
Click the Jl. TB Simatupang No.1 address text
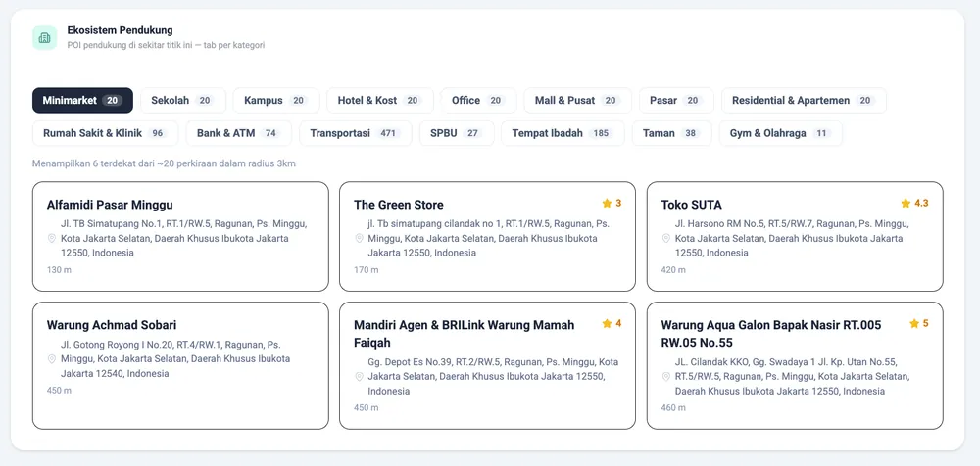pyautogui.click(x=183, y=238)
